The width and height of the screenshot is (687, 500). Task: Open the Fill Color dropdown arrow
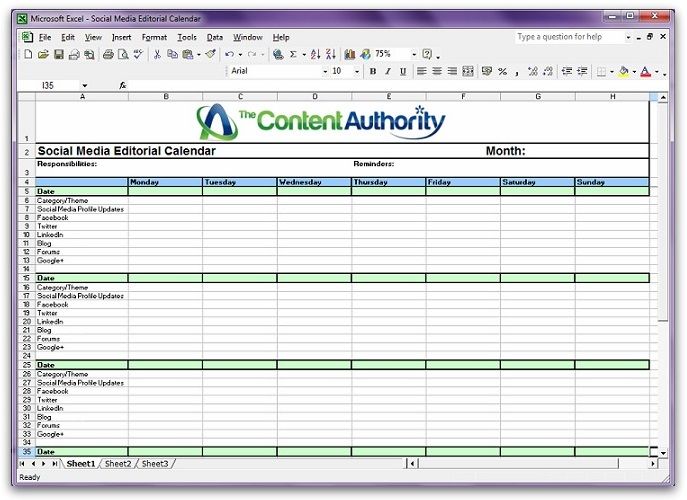coord(634,71)
